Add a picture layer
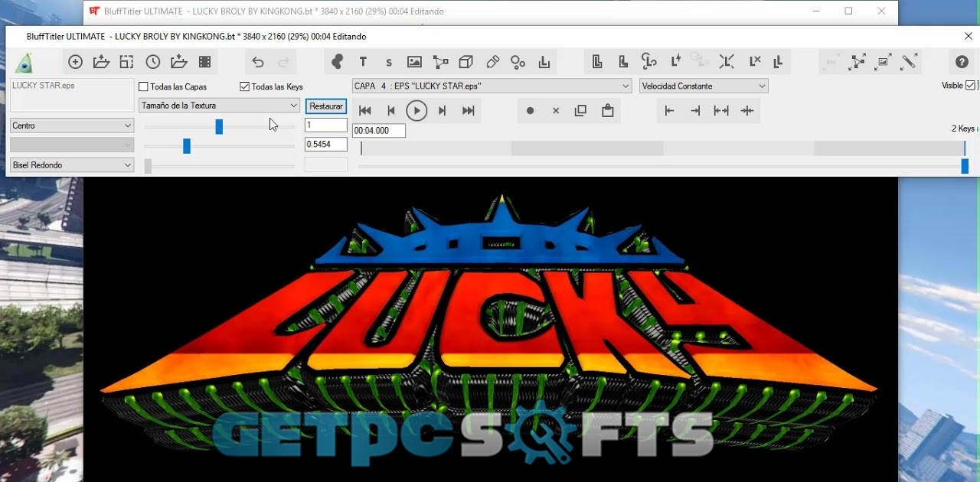 point(415,63)
